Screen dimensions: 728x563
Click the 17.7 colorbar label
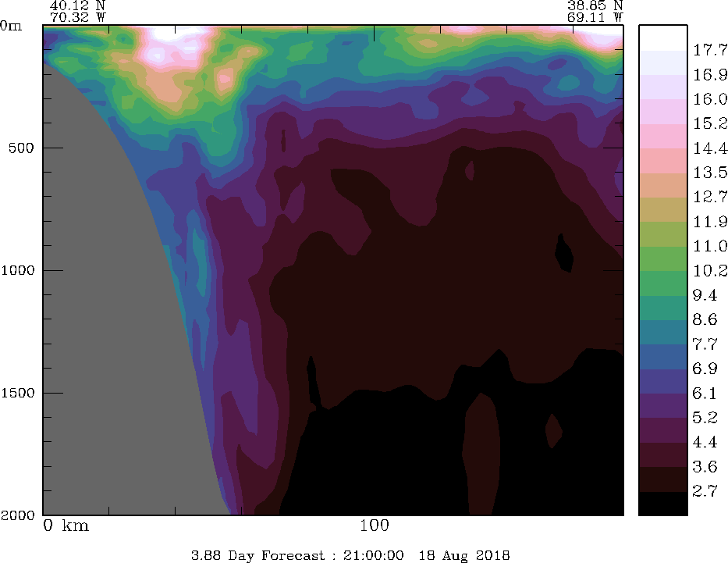point(709,50)
